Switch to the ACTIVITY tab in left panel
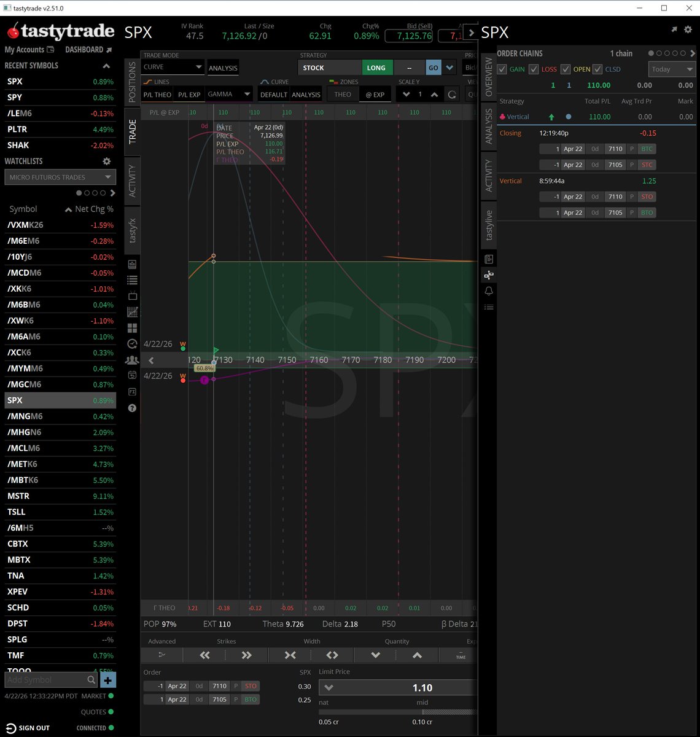Screen dimensions: 700x737 click(x=133, y=181)
